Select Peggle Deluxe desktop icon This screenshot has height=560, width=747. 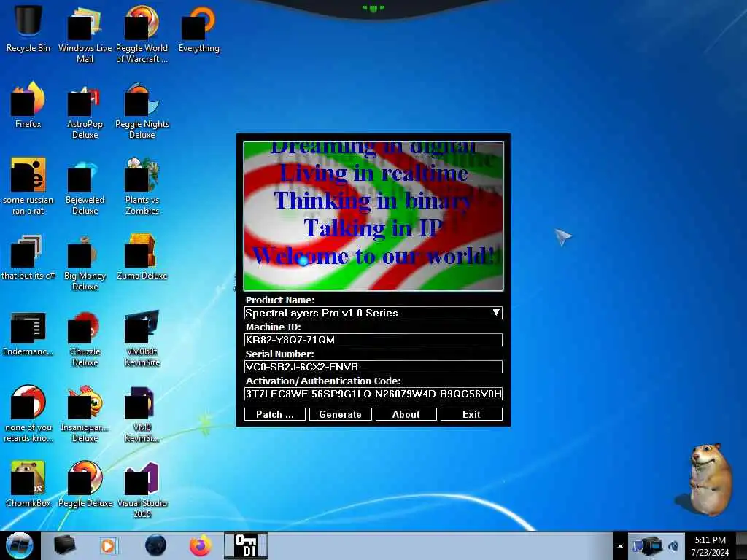85,484
